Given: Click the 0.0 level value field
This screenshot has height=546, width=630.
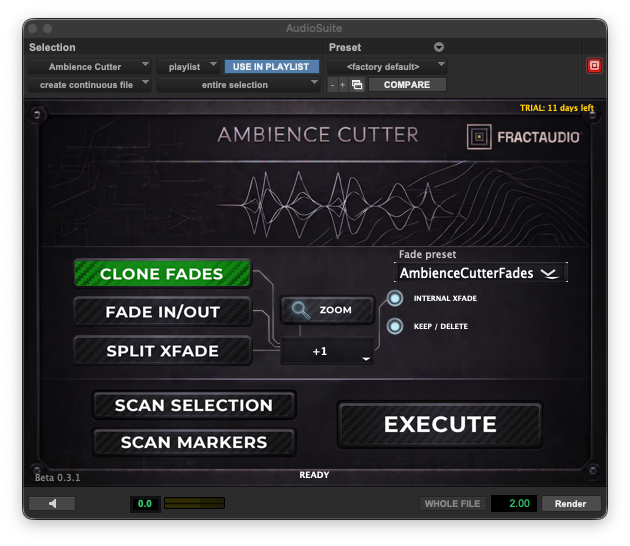Looking at the screenshot, I should 145,503.
